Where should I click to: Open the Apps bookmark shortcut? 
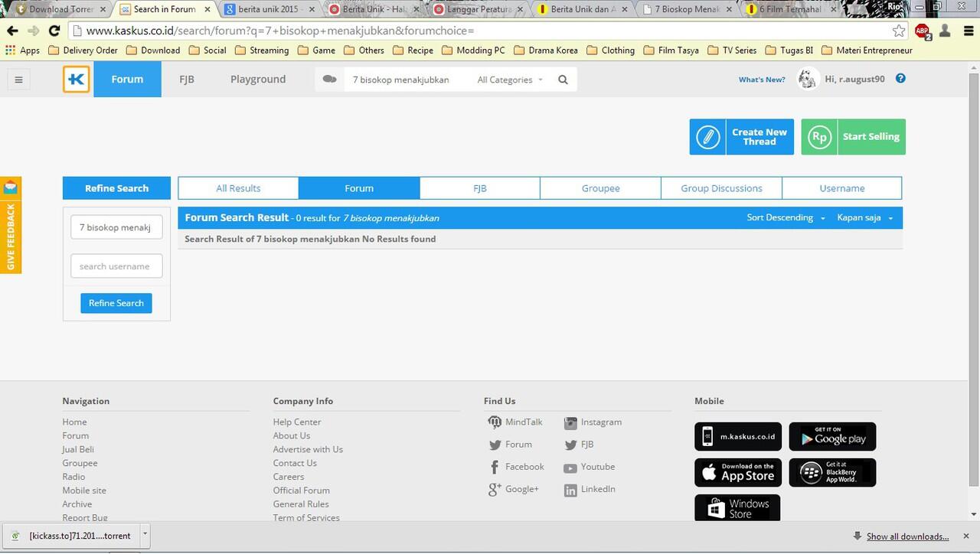(x=22, y=51)
